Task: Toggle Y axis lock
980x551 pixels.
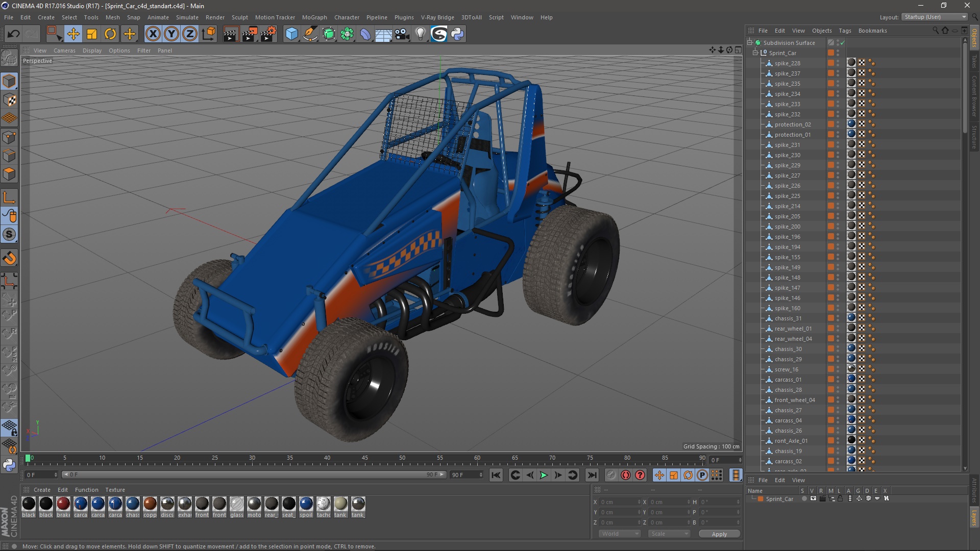Action: [171, 34]
